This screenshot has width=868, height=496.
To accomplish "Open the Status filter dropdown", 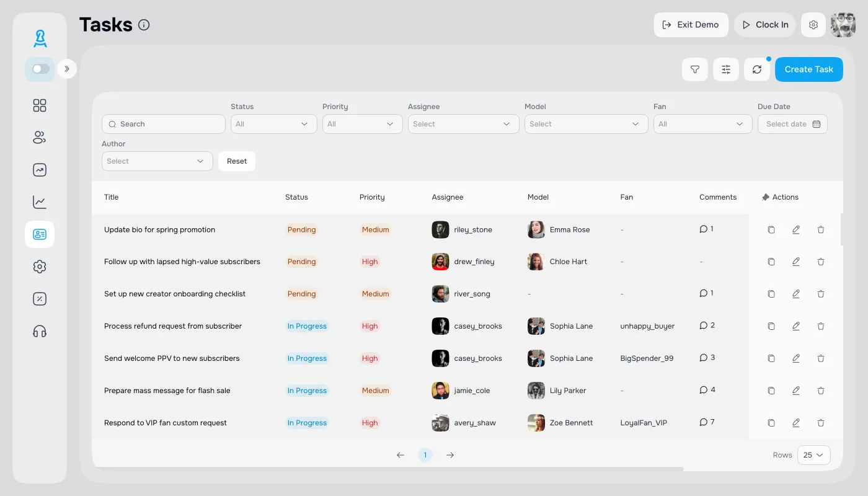I will [273, 124].
